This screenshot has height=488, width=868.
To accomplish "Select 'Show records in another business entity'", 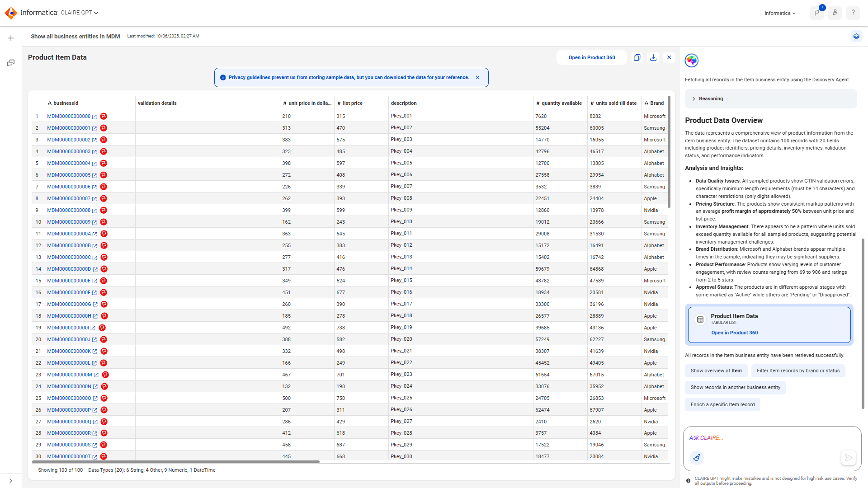I will [736, 387].
